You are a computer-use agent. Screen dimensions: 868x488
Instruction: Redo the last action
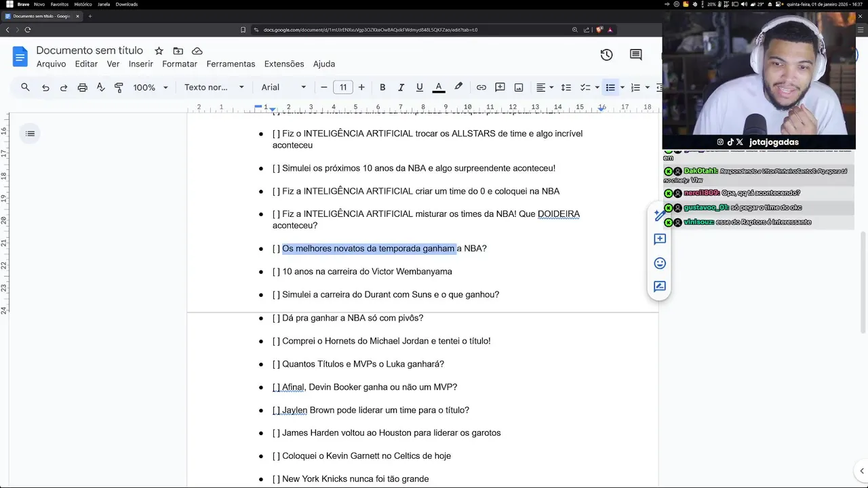coord(64,87)
